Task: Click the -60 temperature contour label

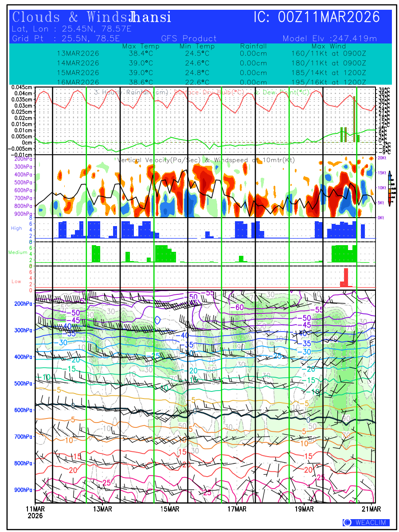Action: coord(239,307)
